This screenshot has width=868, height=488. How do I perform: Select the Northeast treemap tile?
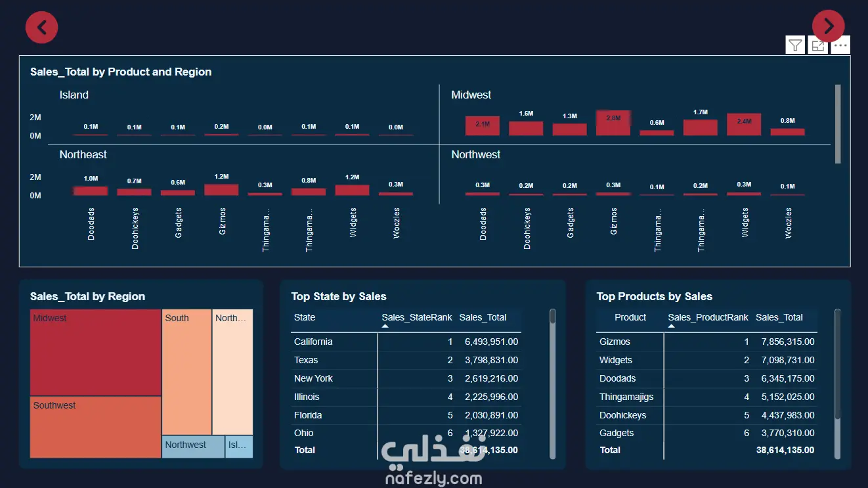pos(233,372)
